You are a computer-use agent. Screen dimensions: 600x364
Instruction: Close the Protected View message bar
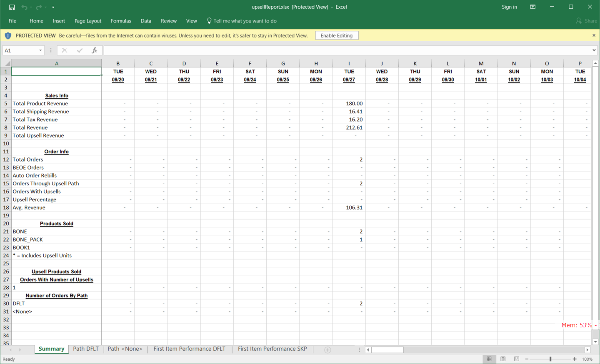[594, 35]
